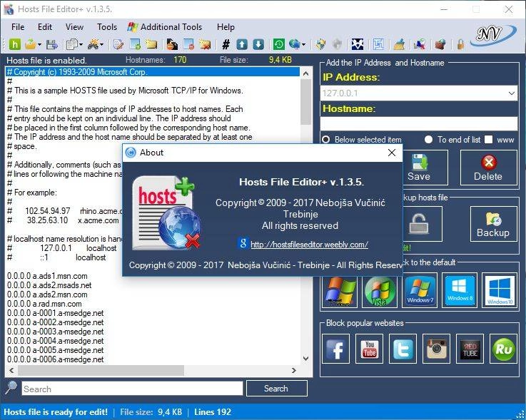Viewport: 526px width, 420px height.
Task: Reset hosts to Windows 8 default
Action: tap(459, 290)
